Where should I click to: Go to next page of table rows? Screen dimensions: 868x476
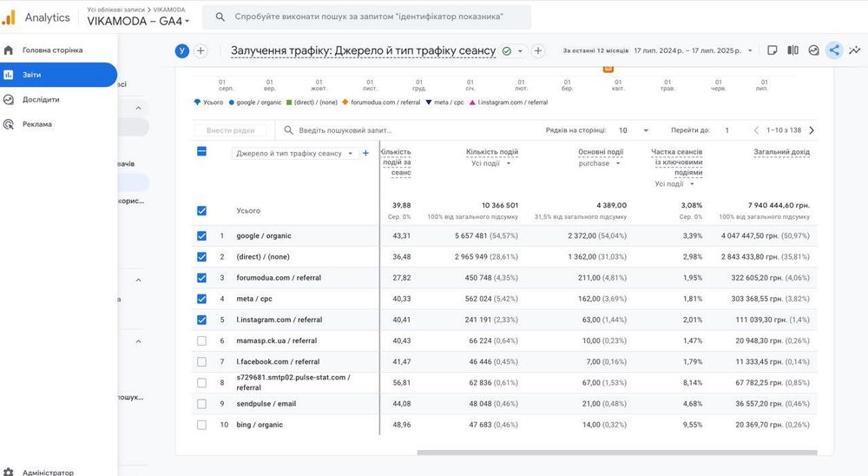(x=812, y=130)
